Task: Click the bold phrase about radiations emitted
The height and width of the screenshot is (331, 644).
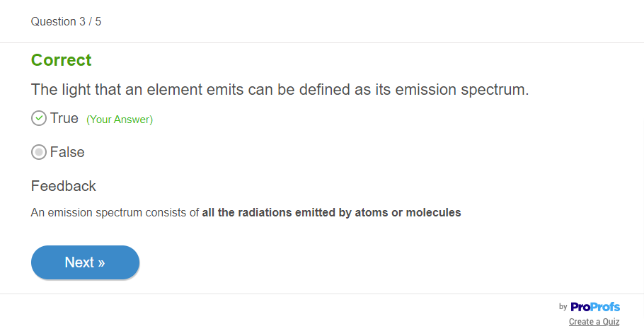Action: (331, 212)
